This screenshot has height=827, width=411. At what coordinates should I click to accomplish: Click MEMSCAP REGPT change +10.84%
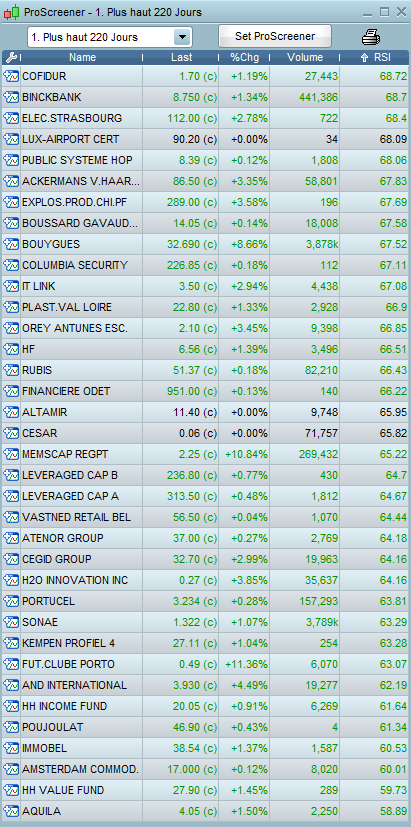pos(246,454)
